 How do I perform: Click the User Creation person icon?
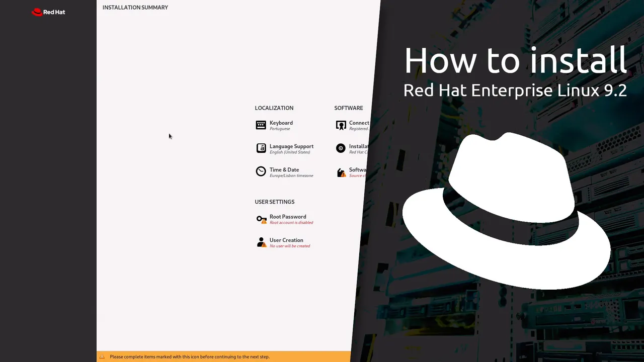(x=261, y=242)
